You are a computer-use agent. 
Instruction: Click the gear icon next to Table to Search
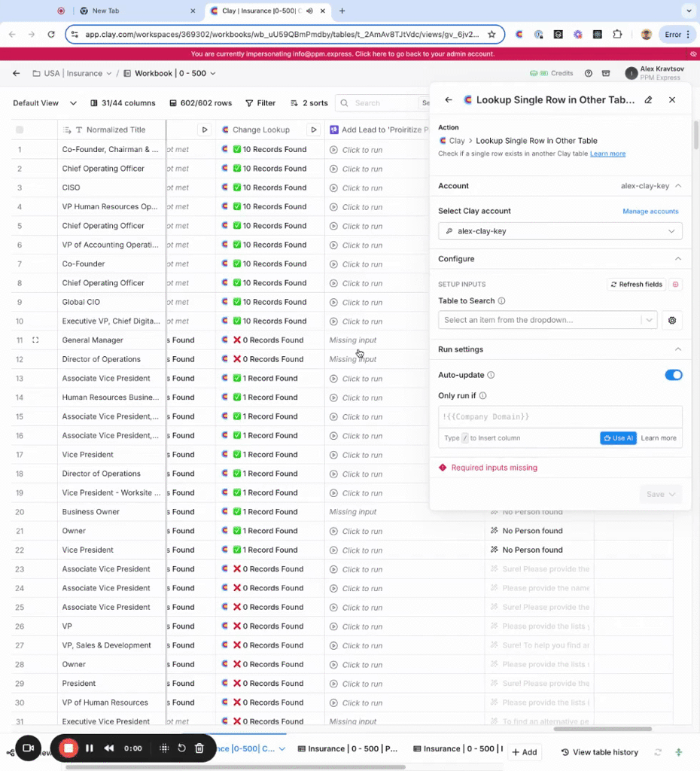click(x=672, y=320)
